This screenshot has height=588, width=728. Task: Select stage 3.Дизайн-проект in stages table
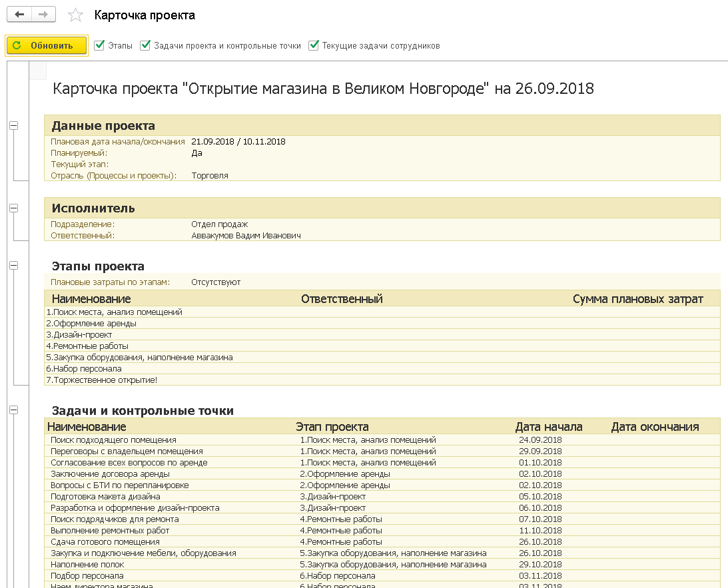pyautogui.click(x=79, y=334)
